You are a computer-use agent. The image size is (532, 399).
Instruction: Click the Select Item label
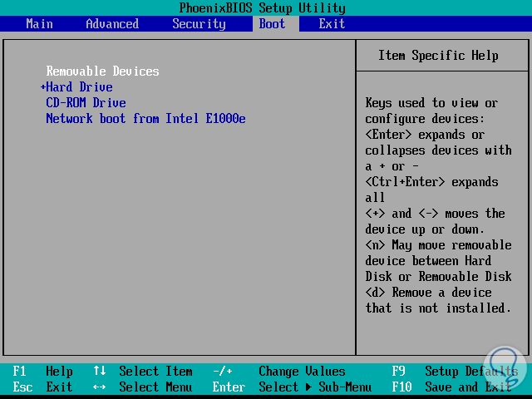(155, 372)
